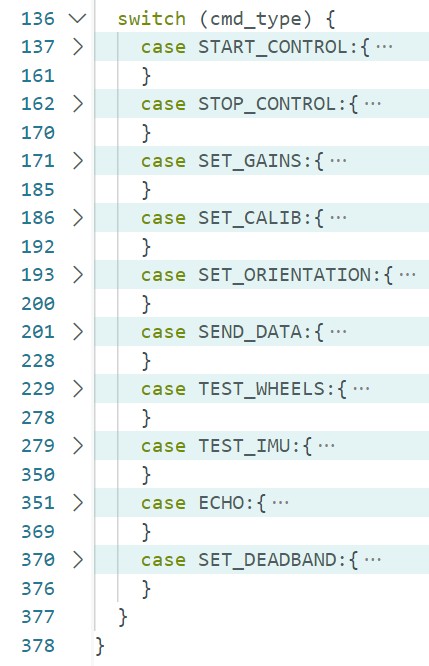The image size is (429, 666).
Task: Unfold the ECHO case block
Action: coord(78,502)
